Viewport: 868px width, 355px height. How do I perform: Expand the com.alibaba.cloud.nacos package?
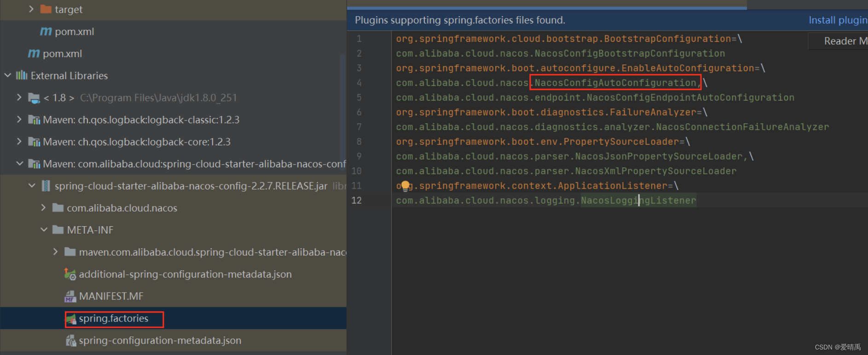(x=43, y=207)
